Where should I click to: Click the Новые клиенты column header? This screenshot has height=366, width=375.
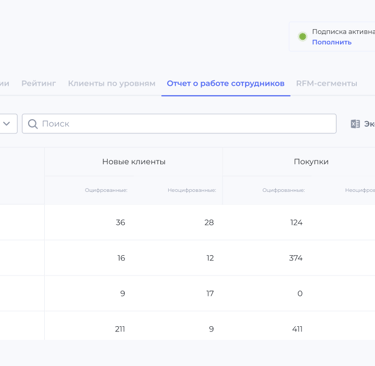click(134, 162)
